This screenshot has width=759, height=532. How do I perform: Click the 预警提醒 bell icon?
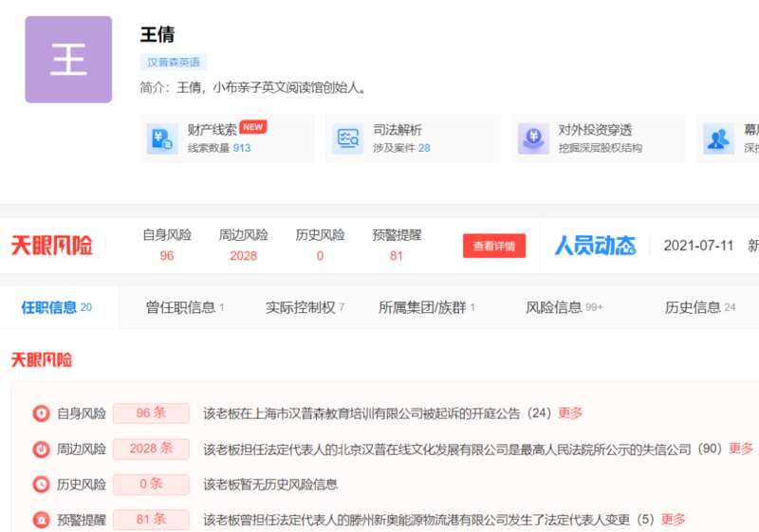(41, 520)
